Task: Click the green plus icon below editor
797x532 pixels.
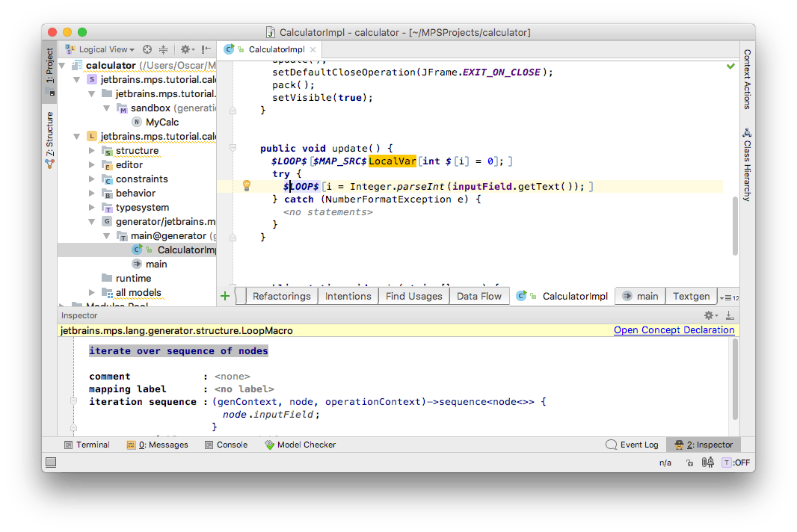Action: (225, 296)
